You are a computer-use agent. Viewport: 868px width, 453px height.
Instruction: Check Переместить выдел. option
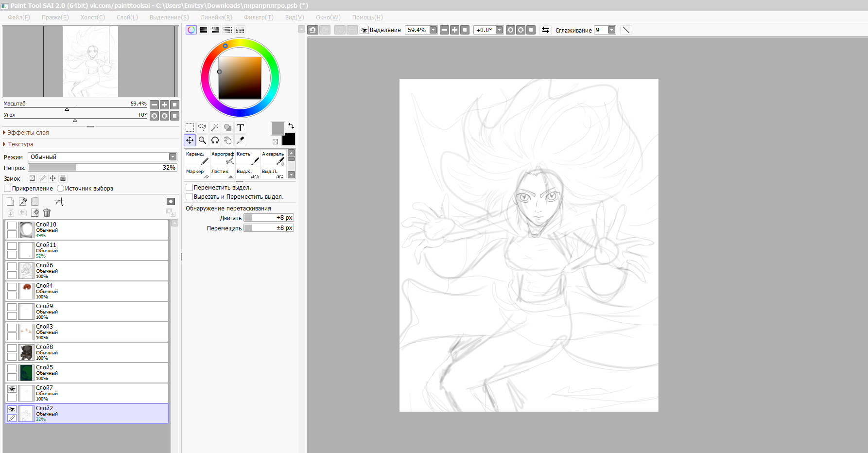click(x=190, y=188)
